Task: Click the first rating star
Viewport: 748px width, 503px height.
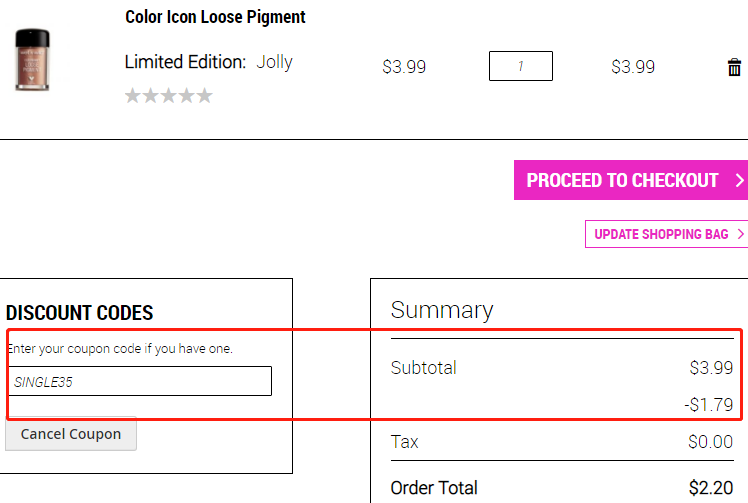Action: point(133,95)
